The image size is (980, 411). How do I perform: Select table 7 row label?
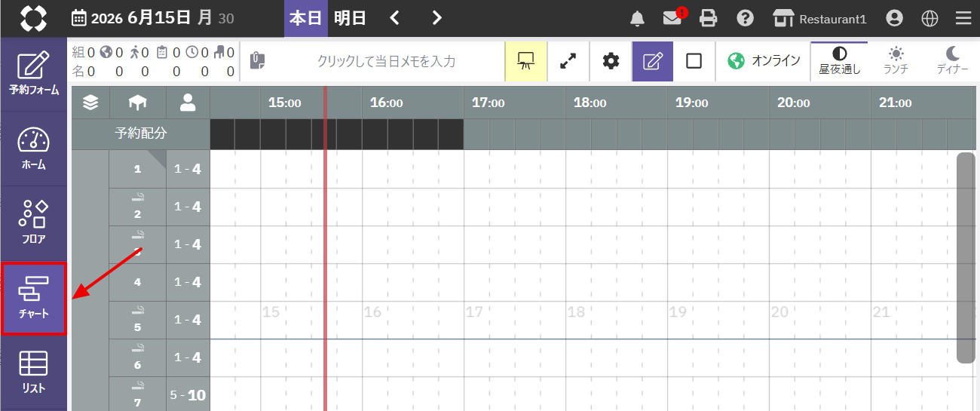137,394
